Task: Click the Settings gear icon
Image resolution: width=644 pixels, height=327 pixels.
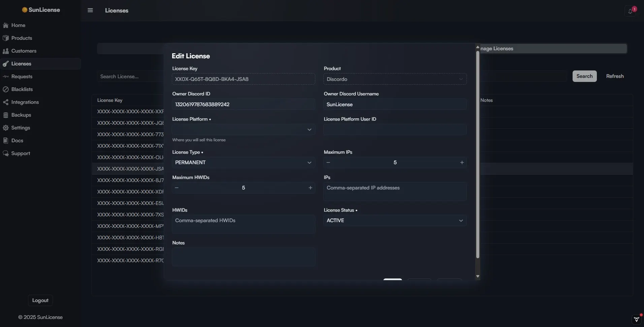Action: (x=6, y=128)
